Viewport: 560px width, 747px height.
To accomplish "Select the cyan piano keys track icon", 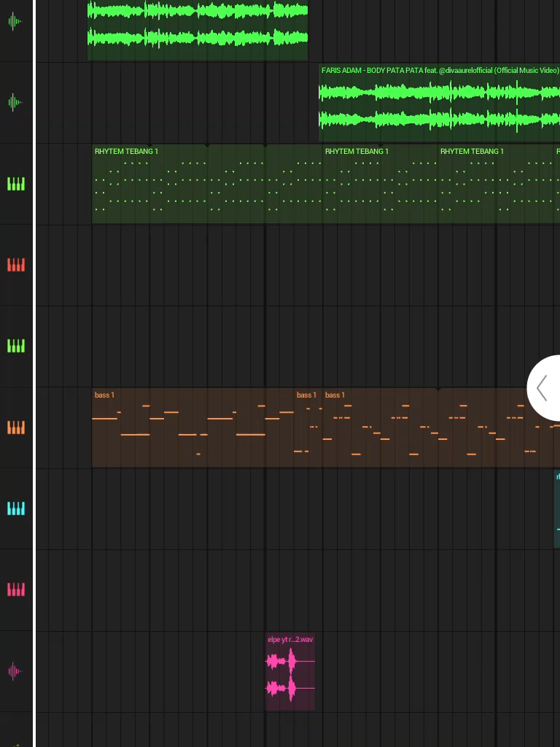I will tap(16, 508).
